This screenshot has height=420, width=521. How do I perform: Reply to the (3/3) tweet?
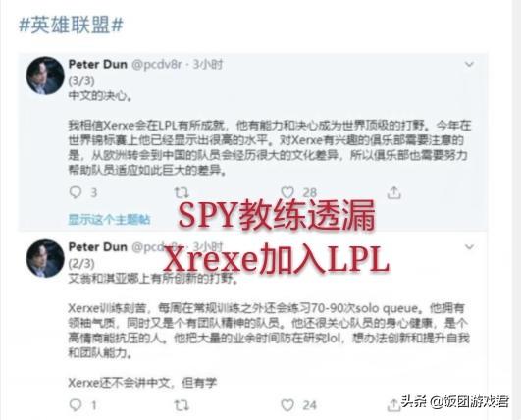76,192
